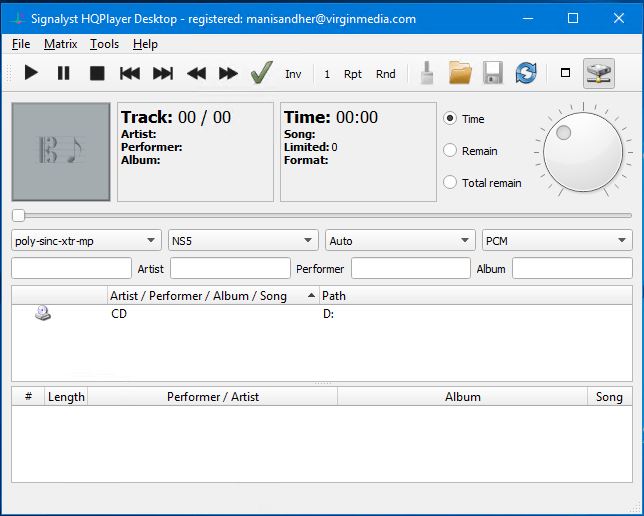
Task: Click the small square view icon
Action: tap(566, 73)
